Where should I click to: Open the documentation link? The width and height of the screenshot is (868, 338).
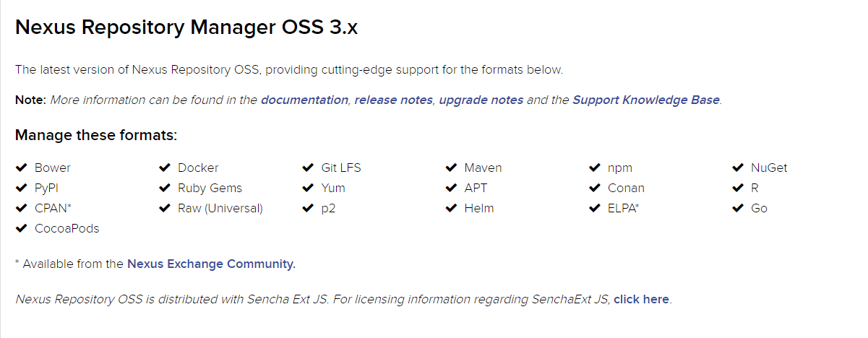[304, 100]
